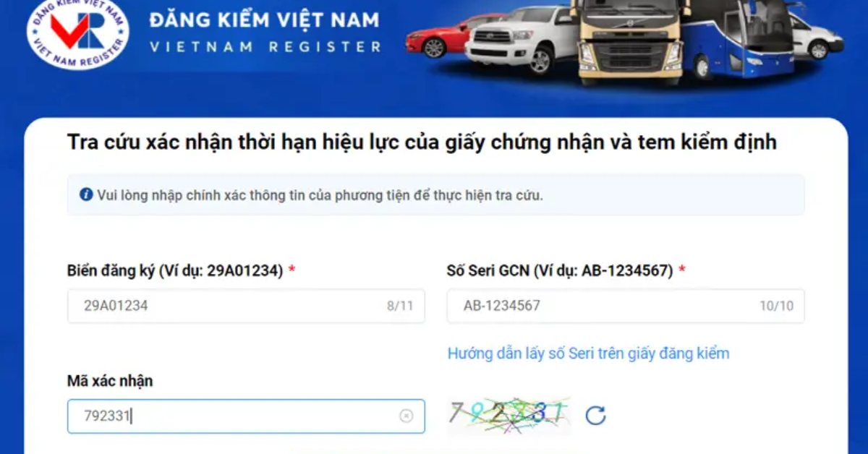
Task: Click the Mã xác nhận label
Action: (110, 381)
